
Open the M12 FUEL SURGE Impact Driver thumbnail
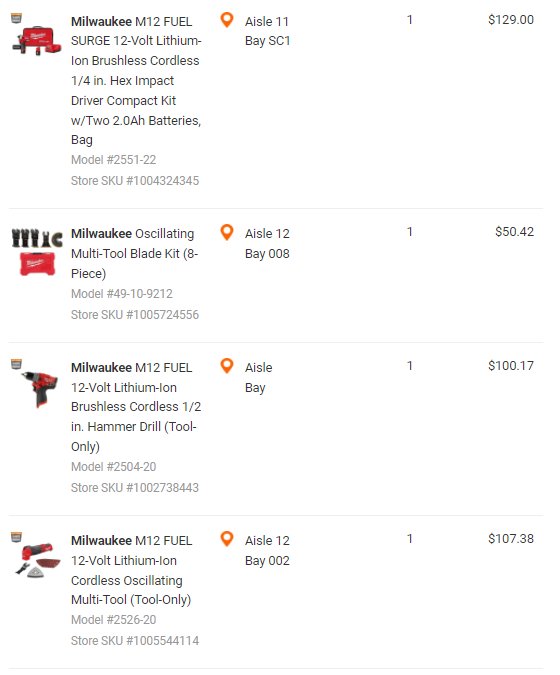[37, 40]
